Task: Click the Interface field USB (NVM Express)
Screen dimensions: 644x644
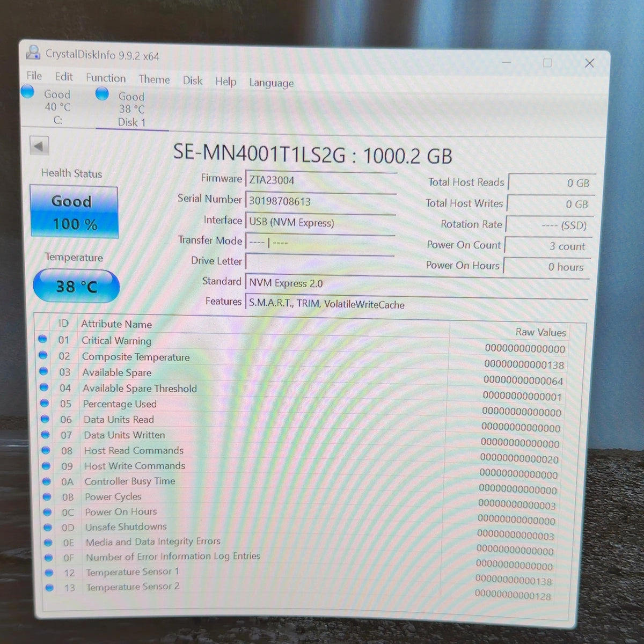Action: [320, 222]
